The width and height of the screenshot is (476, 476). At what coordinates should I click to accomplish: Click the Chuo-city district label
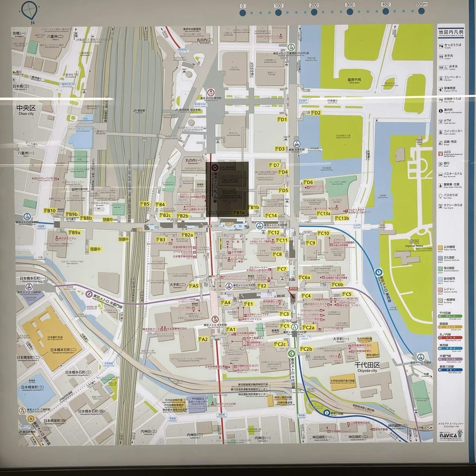point(27,109)
